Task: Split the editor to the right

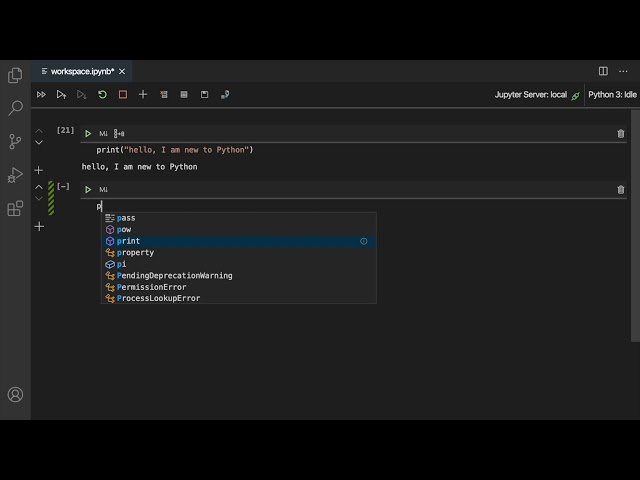Action: pos(603,71)
